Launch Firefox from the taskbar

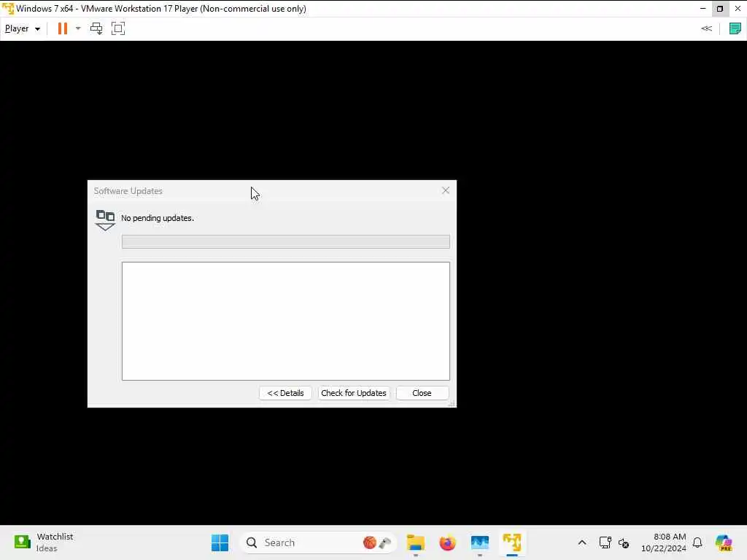click(x=447, y=542)
